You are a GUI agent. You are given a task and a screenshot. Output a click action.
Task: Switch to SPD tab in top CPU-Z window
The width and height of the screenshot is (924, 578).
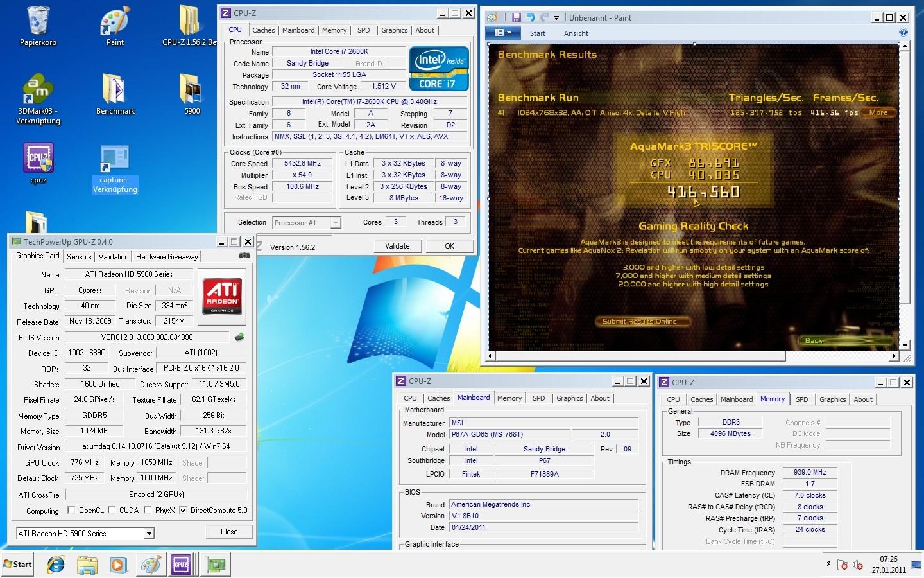(364, 30)
